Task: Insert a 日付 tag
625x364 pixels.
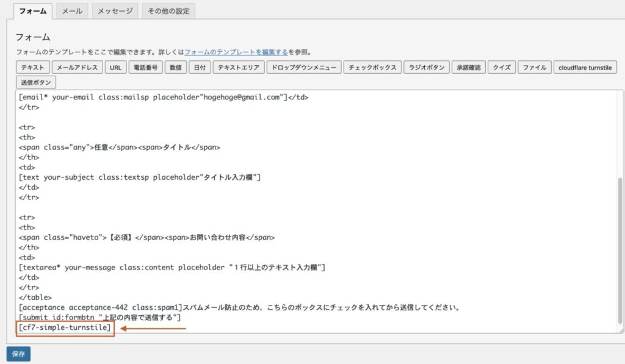Action: pyautogui.click(x=200, y=67)
